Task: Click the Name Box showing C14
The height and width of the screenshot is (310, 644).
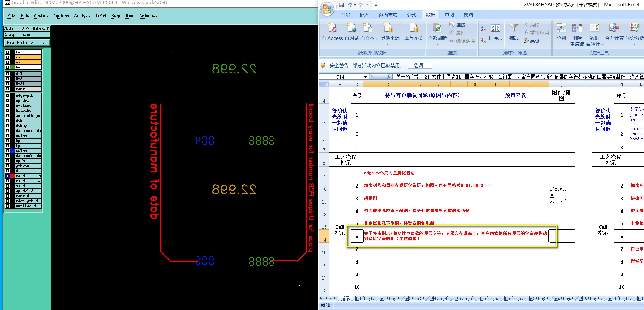Action: pos(341,77)
